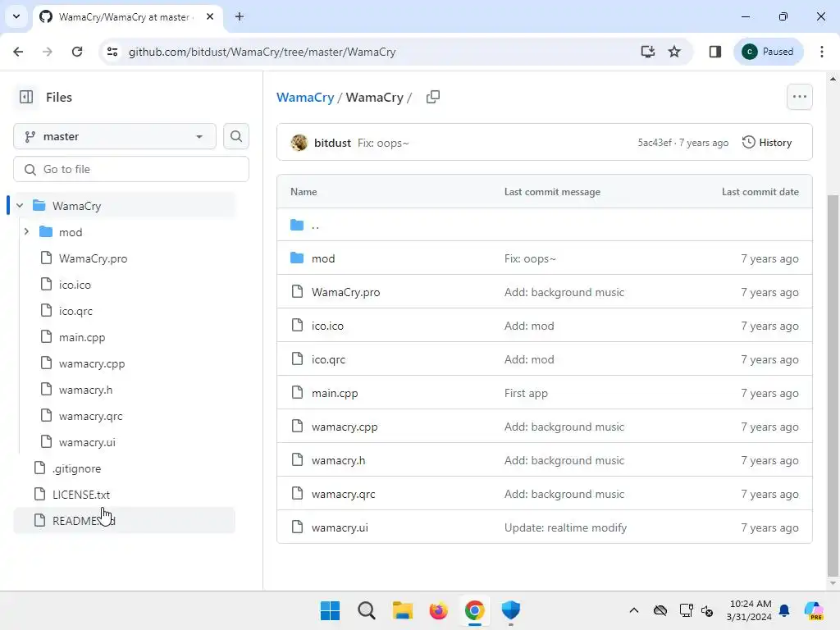The height and width of the screenshot is (630, 840).
Task: Select wamacry.h in the file tree
Action: coord(85,390)
